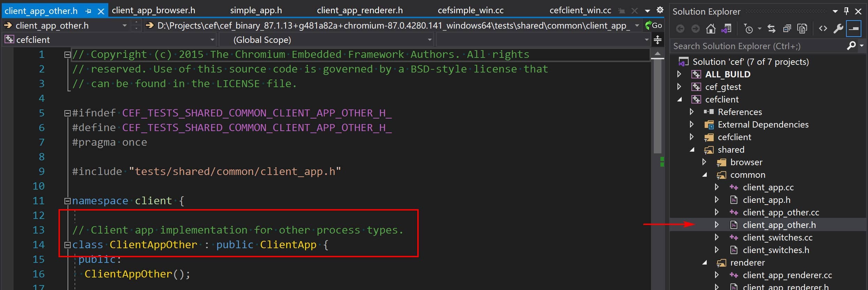Open Properties wrench icon in Solution Explorer
The width and height of the screenshot is (868, 290).
[838, 29]
